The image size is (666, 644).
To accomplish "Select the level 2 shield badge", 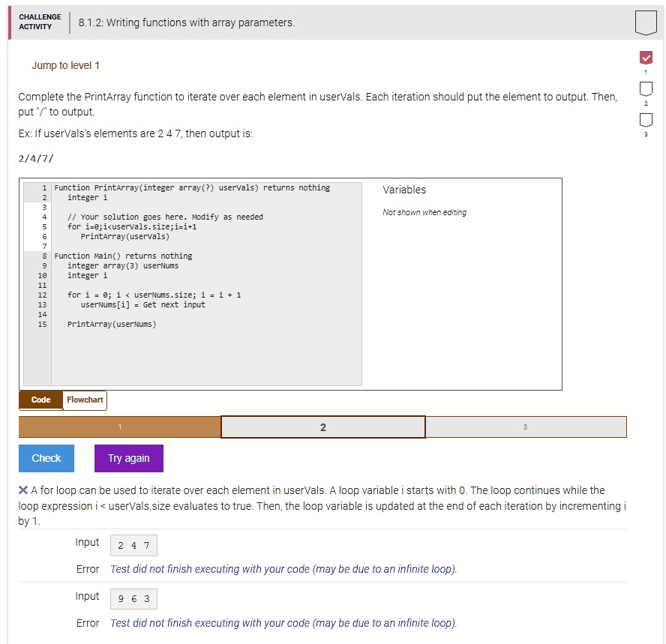I will point(646,89).
